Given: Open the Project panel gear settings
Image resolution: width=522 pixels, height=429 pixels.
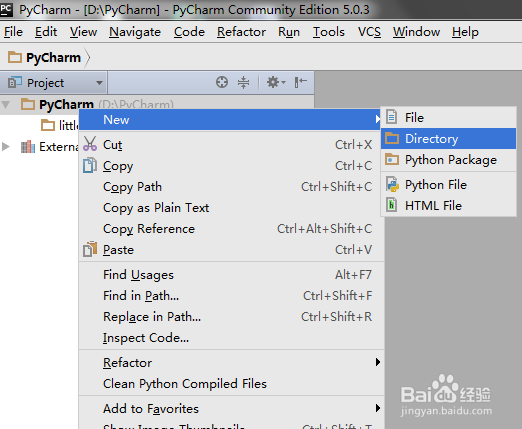Looking at the screenshot, I should [x=276, y=82].
